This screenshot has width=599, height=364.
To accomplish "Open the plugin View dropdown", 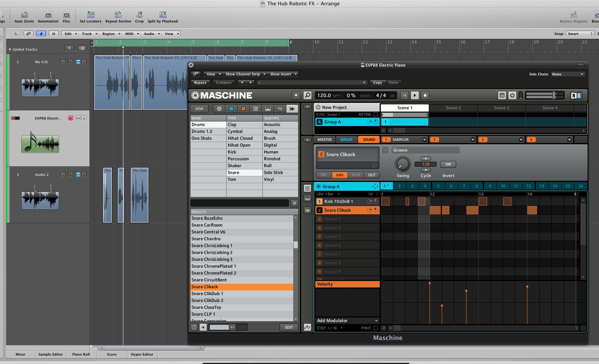I will (x=213, y=74).
